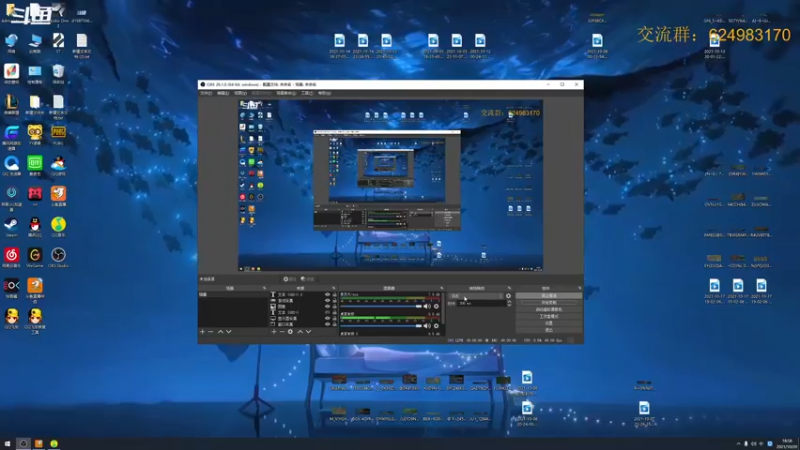Viewport: 800px width, 450px height.
Task: Pop out the Audio Mixer dock via header icon
Action: pyautogui.click(x=441, y=288)
